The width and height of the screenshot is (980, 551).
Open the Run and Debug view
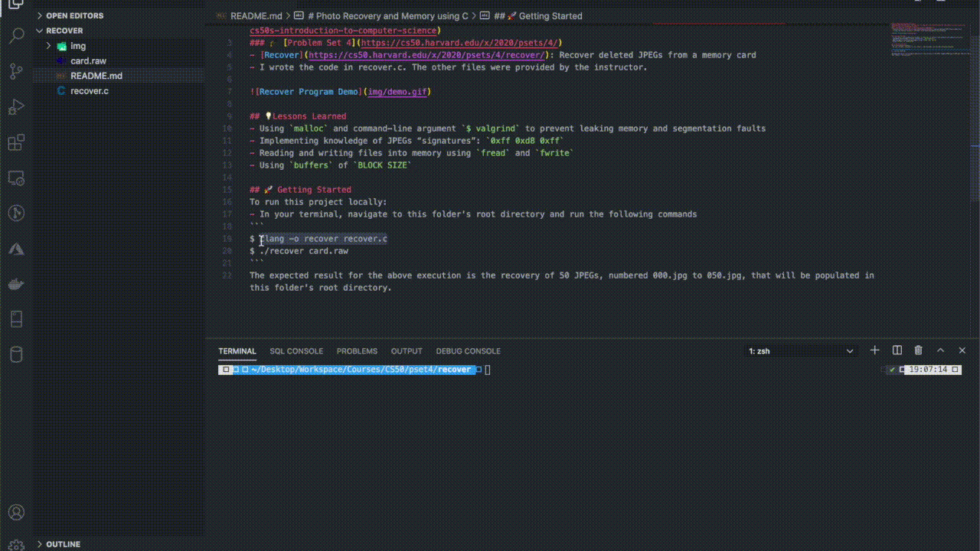[x=16, y=107]
